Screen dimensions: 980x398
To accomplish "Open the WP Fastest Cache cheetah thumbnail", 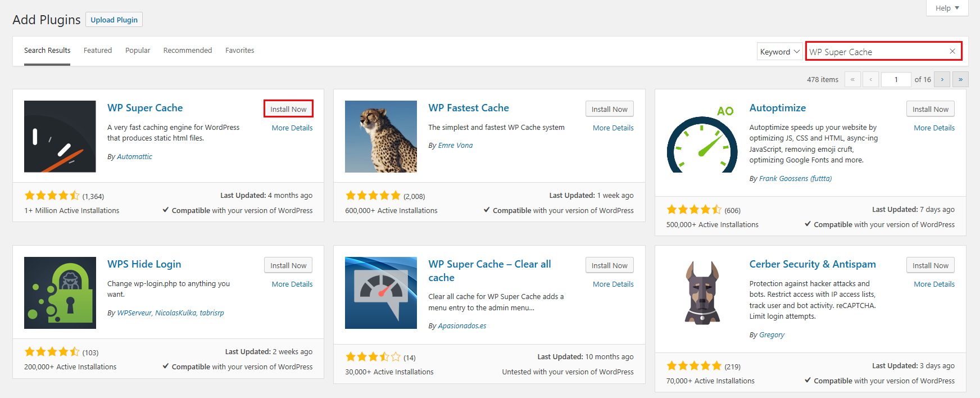I will [x=381, y=137].
